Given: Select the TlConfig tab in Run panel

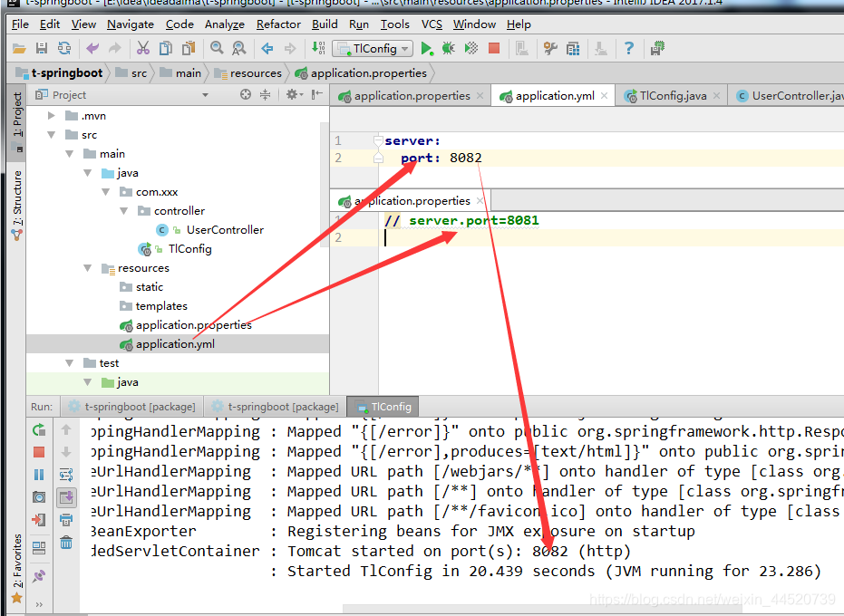Looking at the screenshot, I should (x=383, y=407).
